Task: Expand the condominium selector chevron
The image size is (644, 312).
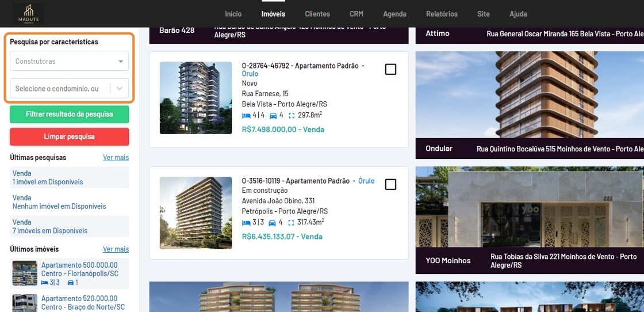Action: pos(119,89)
